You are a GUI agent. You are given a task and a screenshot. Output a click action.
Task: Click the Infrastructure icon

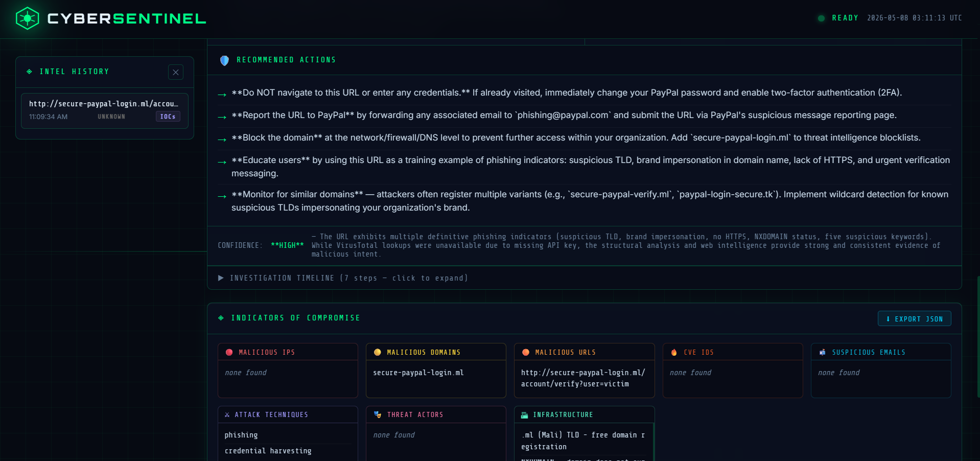[524, 415]
